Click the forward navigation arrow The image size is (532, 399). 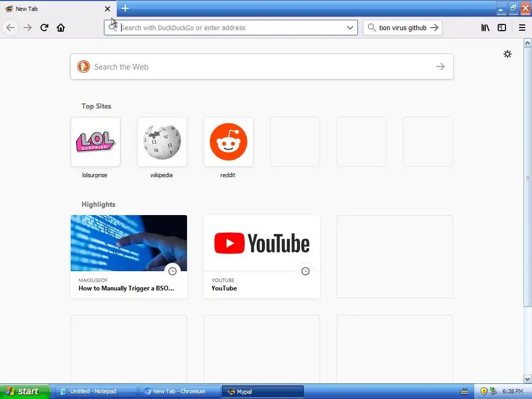(x=28, y=28)
